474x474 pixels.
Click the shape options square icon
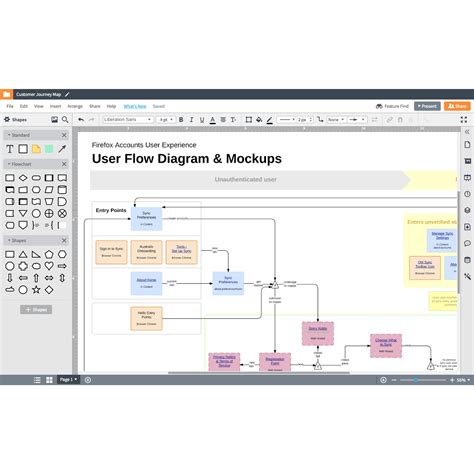coord(249,119)
